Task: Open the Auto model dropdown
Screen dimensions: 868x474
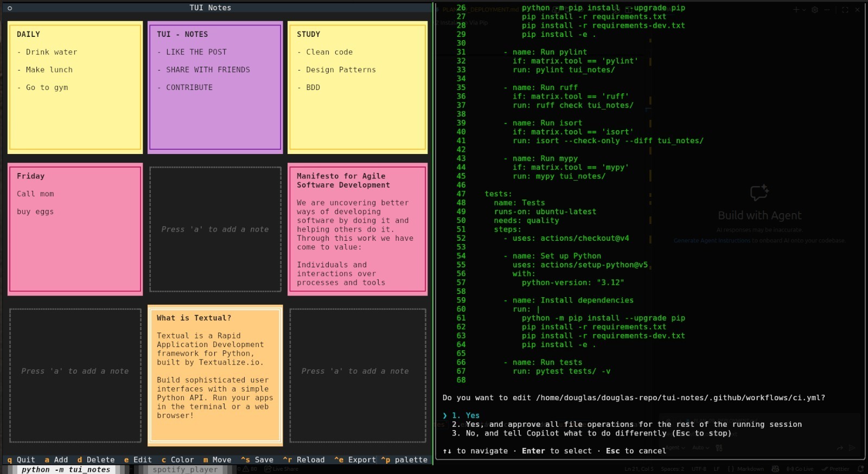Action: click(x=701, y=448)
